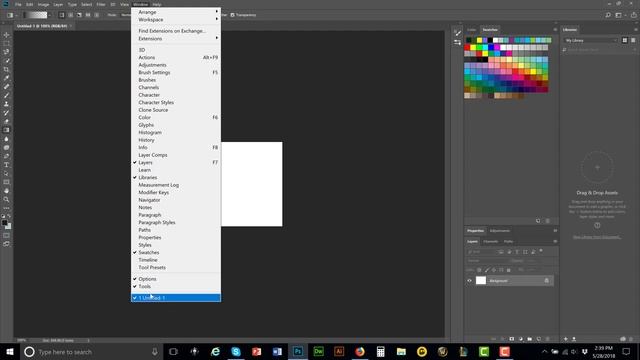640x360 pixels.
Task: Select the Dodge tool
Action: [6, 147]
